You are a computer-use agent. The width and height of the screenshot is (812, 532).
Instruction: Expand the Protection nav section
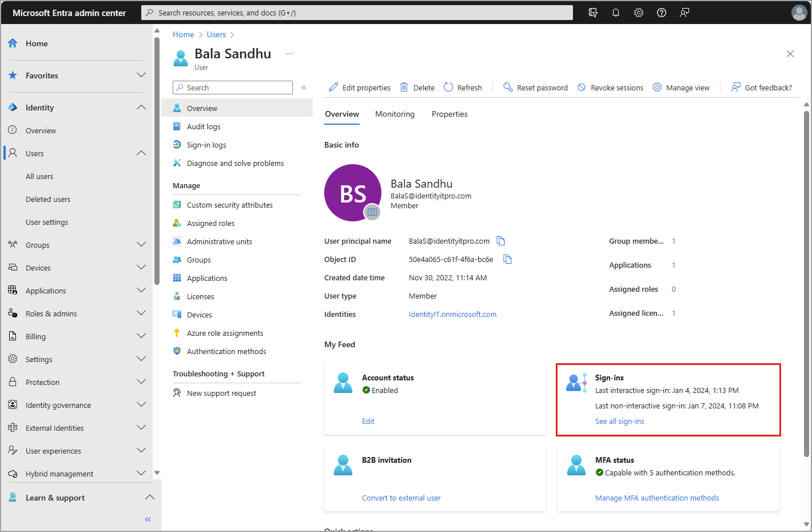tap(141, 382)
